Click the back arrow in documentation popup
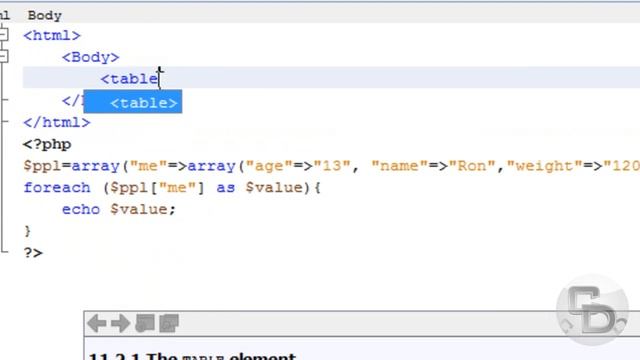This screenshot has height=360, width=640. [97, 323]
